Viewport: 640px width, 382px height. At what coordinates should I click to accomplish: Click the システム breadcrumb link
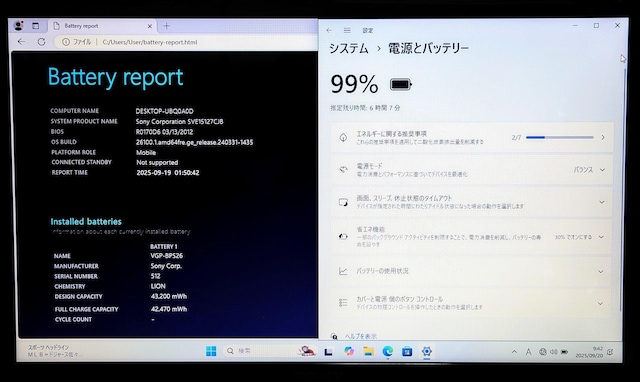click(349, 48)
